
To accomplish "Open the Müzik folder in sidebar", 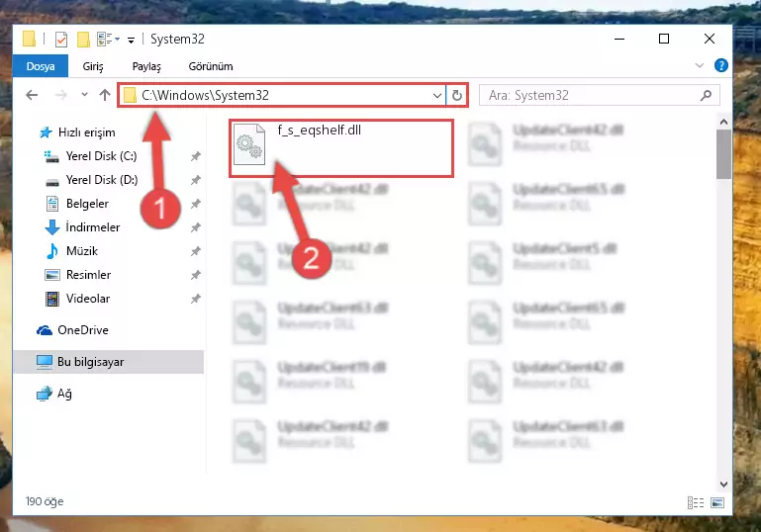I will 82,251.
